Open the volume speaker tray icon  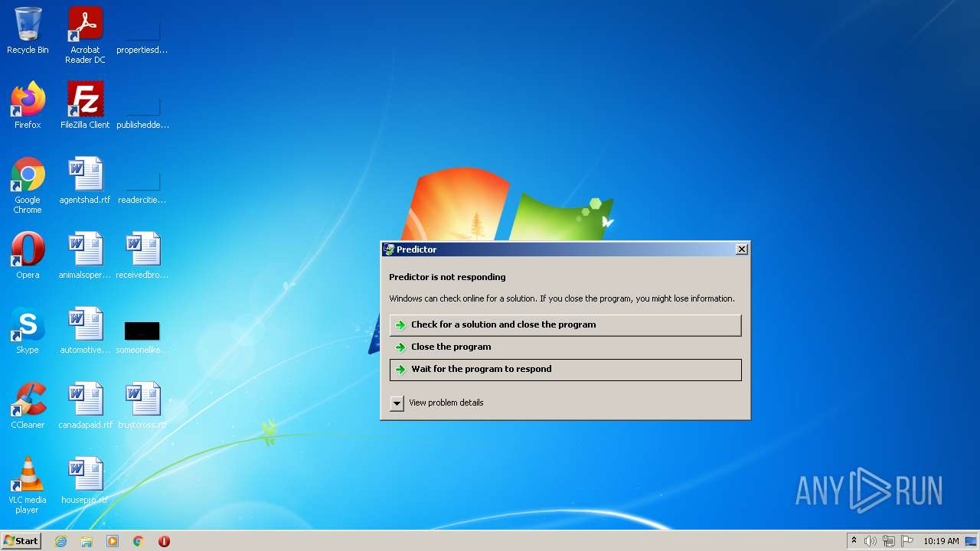871,541
